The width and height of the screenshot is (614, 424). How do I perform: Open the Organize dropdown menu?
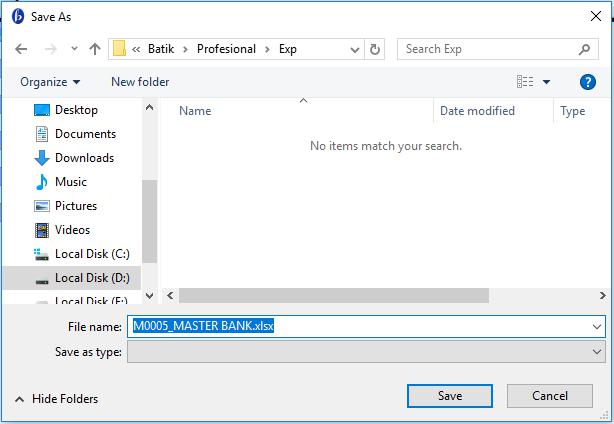pyautogui.click(x=50, y=82)
